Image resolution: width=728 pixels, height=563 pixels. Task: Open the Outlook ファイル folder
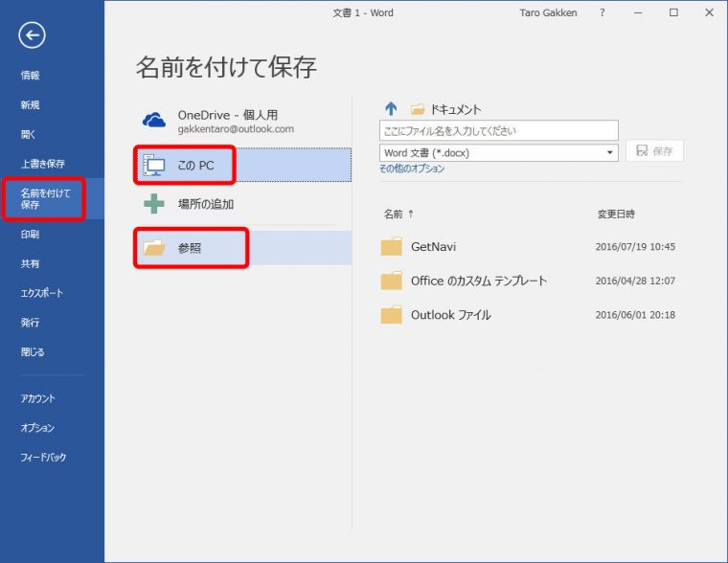click(x=451, y=315)
